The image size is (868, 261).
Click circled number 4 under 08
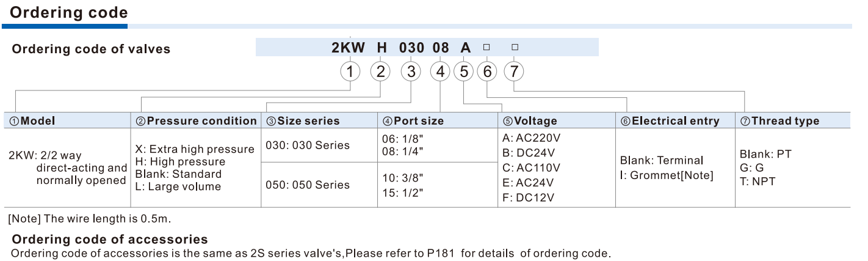(440, 72)
